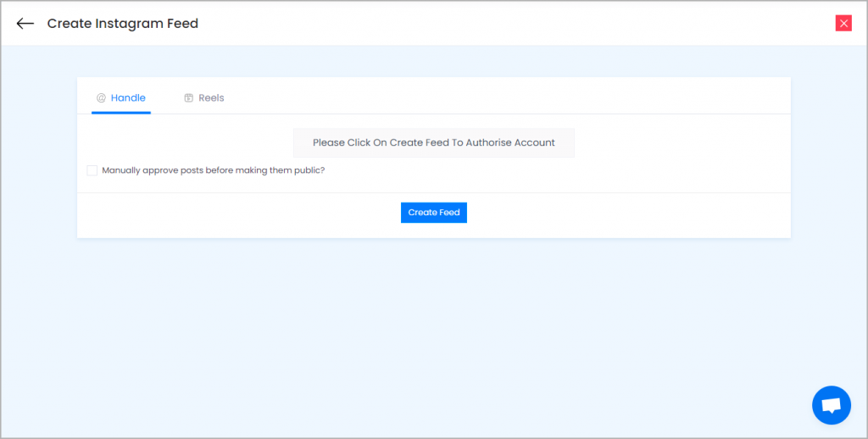This screenshot has height=439, width=868.
Task: Go back using the left arrow icon
Action: click(x=25, y=23)
